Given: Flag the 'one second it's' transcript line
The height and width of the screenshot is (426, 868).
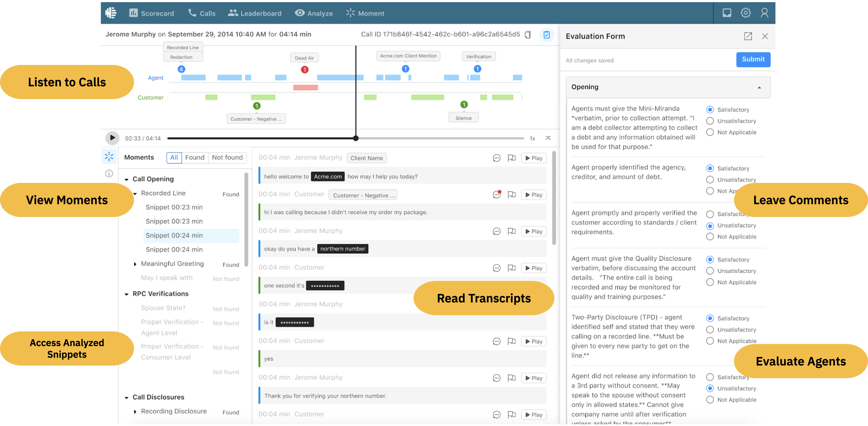Looking at the screenshot, I should pyautogui.click(x=512, y=268).
